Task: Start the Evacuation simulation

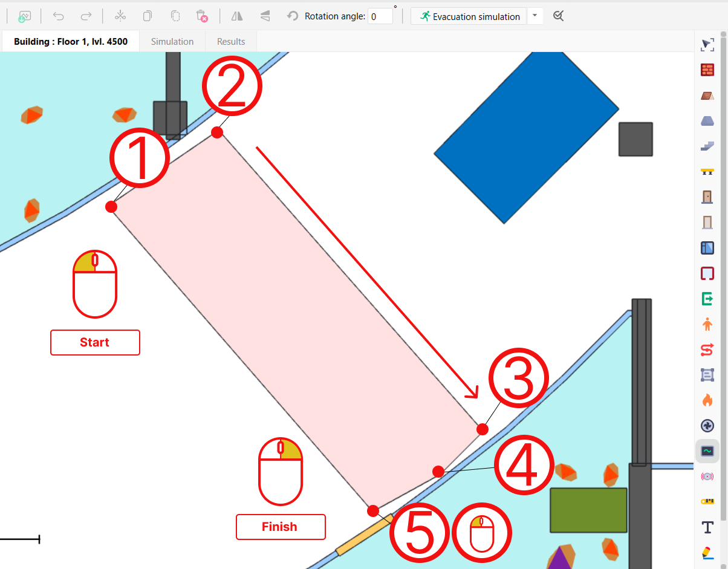Action: [x=469, y=16]
